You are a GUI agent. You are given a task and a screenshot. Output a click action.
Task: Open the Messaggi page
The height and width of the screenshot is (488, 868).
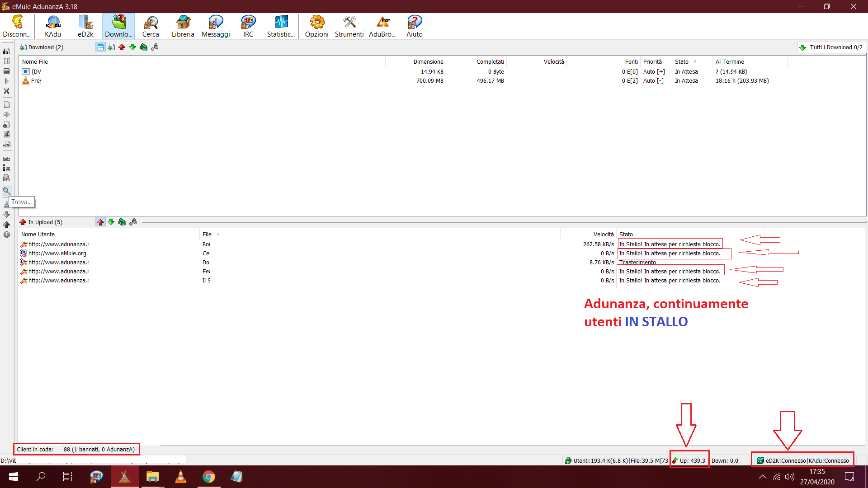216,26
